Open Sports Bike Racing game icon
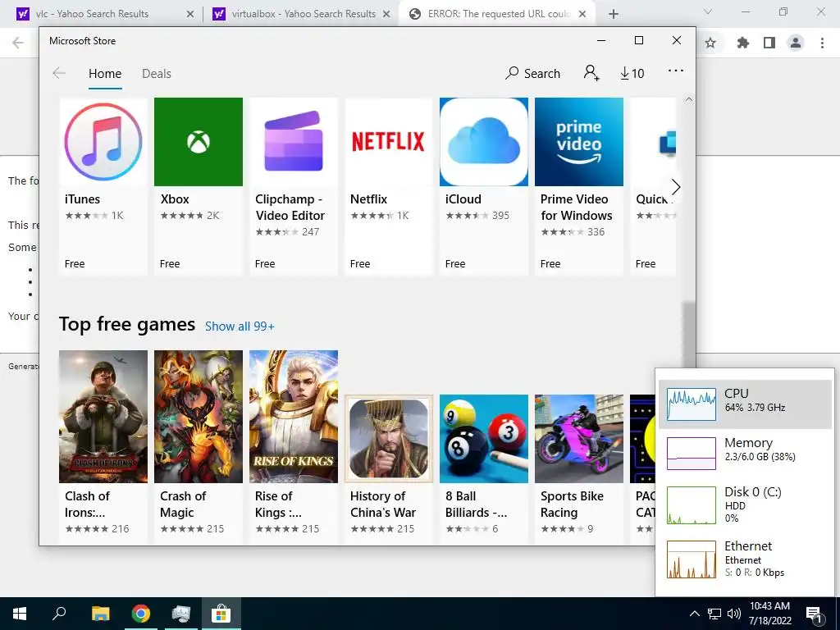This screenshot has width=840, height=630. (579, 439)
